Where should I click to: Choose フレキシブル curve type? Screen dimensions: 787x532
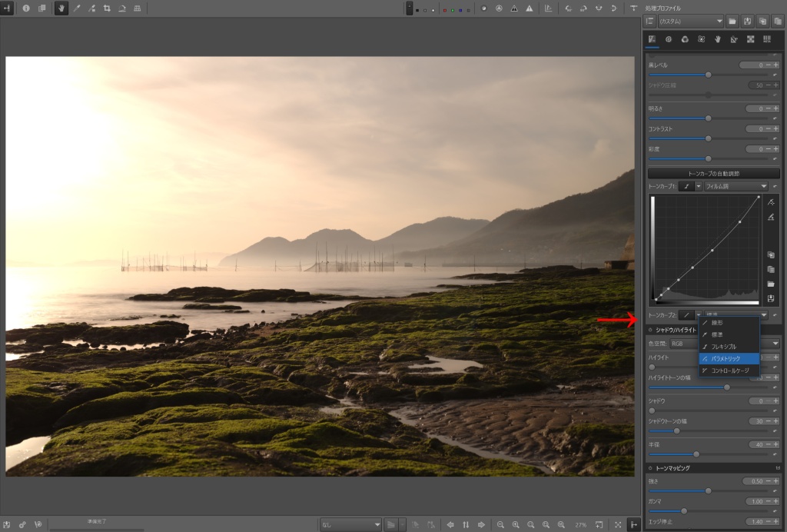(729, 346)
